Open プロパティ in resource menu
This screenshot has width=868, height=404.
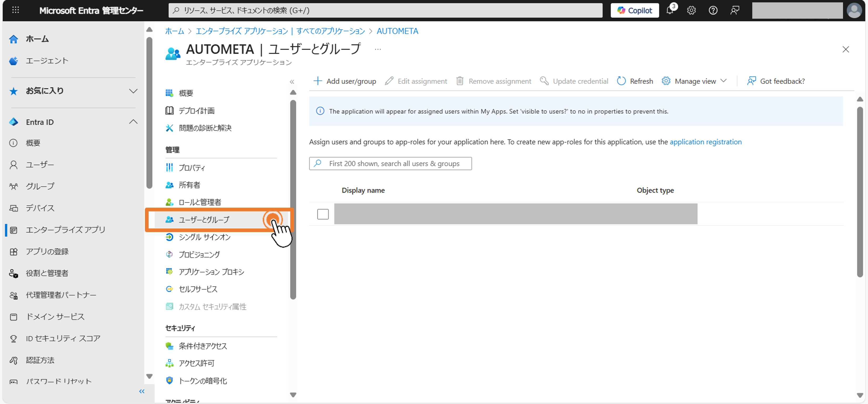(192, 168)
